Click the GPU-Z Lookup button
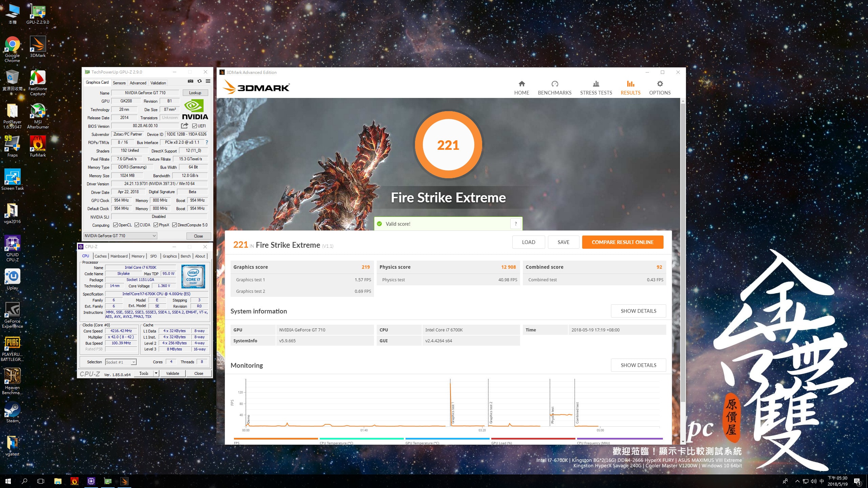 pyautogui.click(x=195, y=93)
